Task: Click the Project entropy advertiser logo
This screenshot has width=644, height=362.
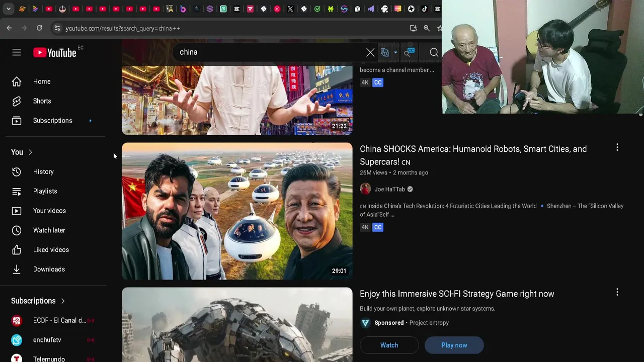Action: coord(365,323)
